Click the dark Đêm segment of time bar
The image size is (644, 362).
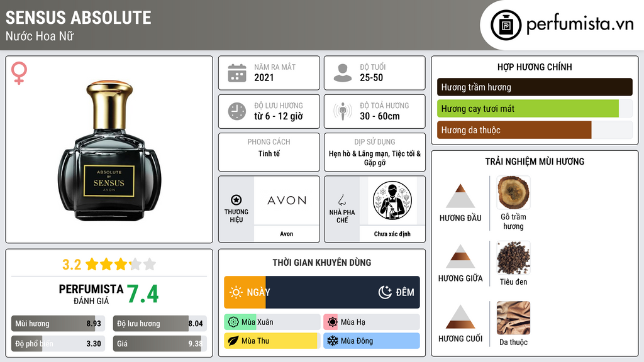[x=343, y=292]
